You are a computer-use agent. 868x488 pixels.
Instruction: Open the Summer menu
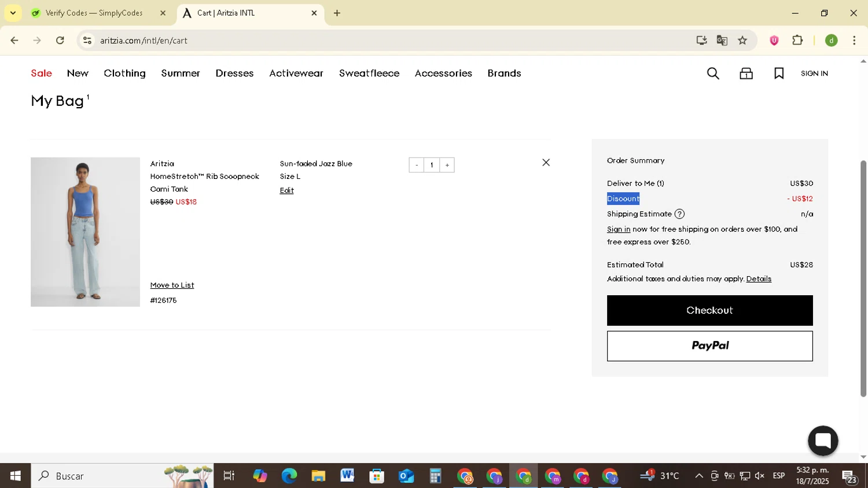click(181, 74)
